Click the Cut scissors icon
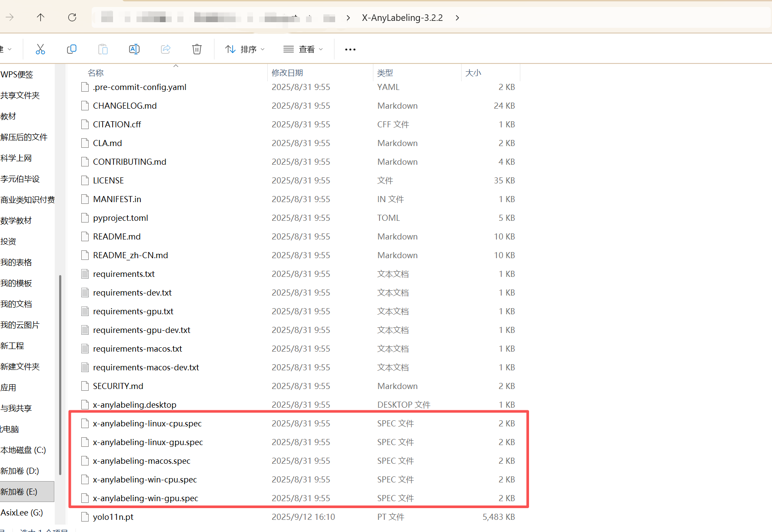Viewport: 772px width, 532px height. coord(40,49)
